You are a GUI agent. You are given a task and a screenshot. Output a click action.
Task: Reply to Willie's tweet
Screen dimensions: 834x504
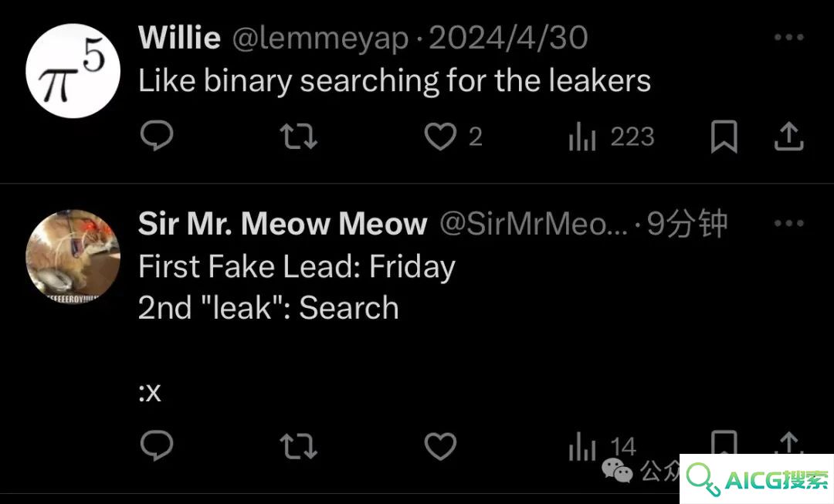(157, 136)
